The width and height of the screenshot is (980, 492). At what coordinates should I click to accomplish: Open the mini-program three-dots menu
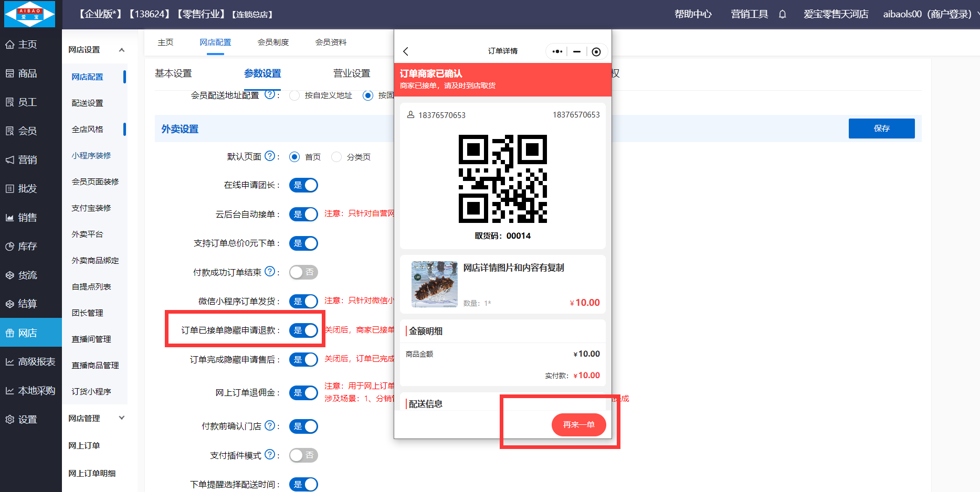pyautogui.click(x=557, y=51)
